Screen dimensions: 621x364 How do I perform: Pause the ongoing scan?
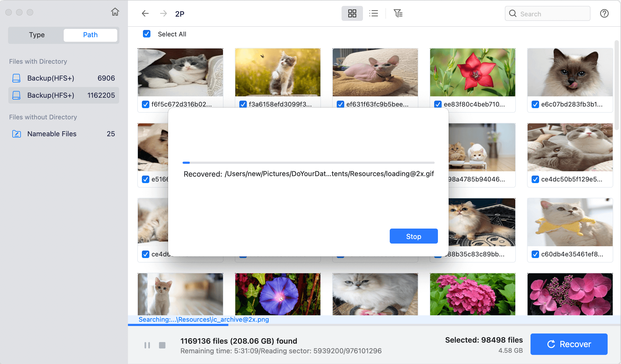pos(147,345)
